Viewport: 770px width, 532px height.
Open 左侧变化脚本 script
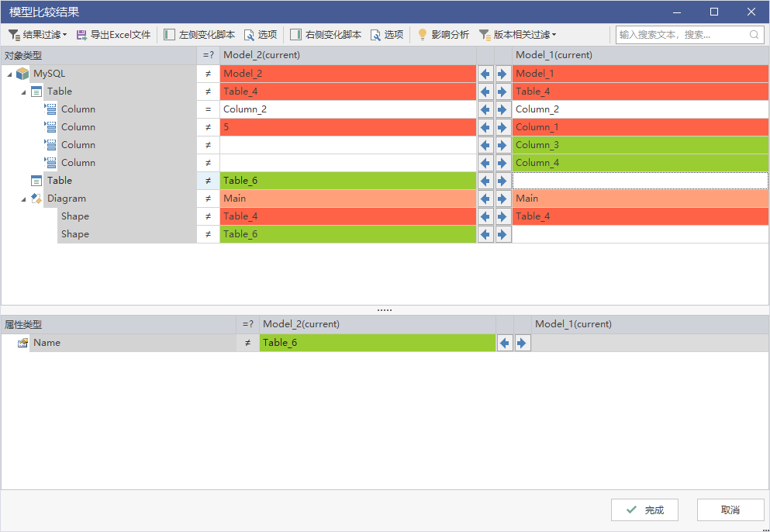[x=199, y=35]
